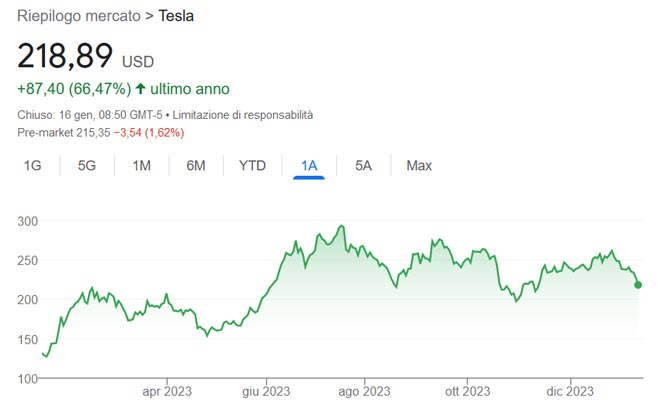The width and height of the screenshot is (660, 403).
Task: Switch to the 5A range tab
Action: click(x=363, y=166)
